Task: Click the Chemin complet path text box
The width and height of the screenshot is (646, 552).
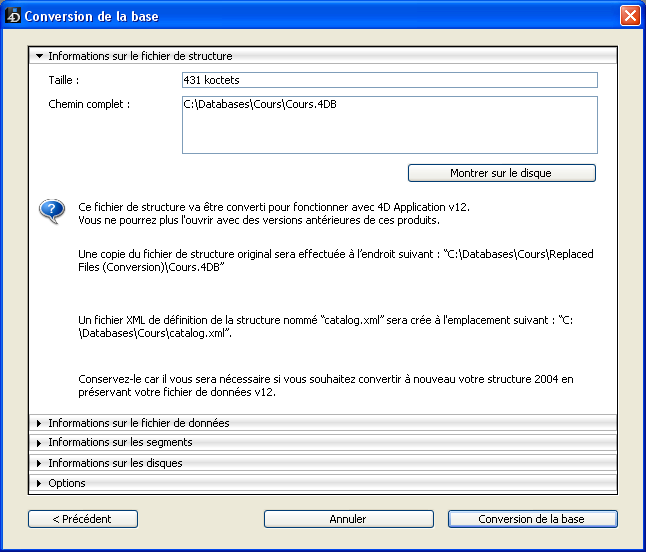Action: (x=389, y=125)
